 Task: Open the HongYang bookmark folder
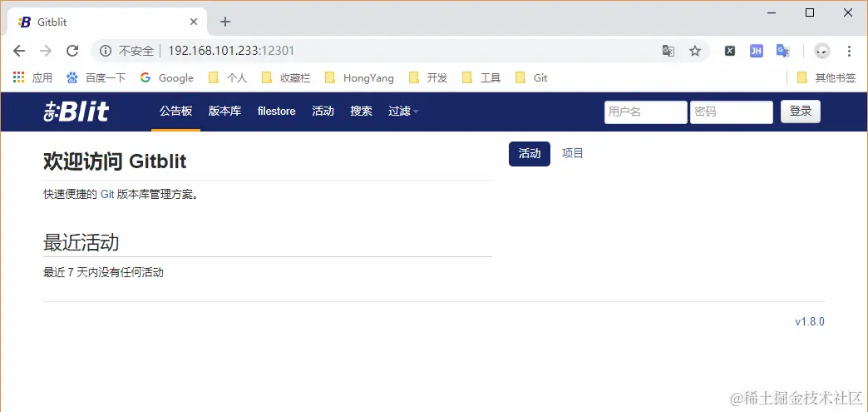(359, 78)
